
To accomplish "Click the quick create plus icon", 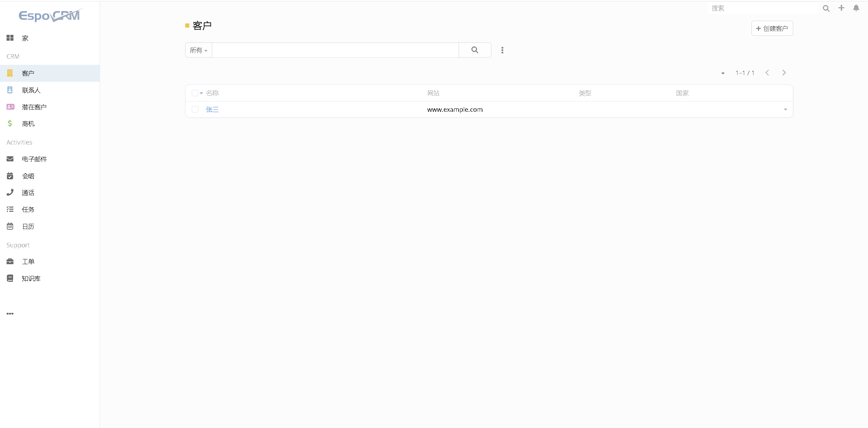I will point(841,8).
